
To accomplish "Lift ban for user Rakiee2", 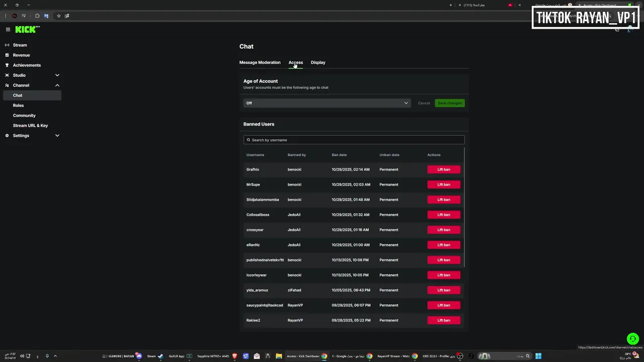I will point(444,320).
